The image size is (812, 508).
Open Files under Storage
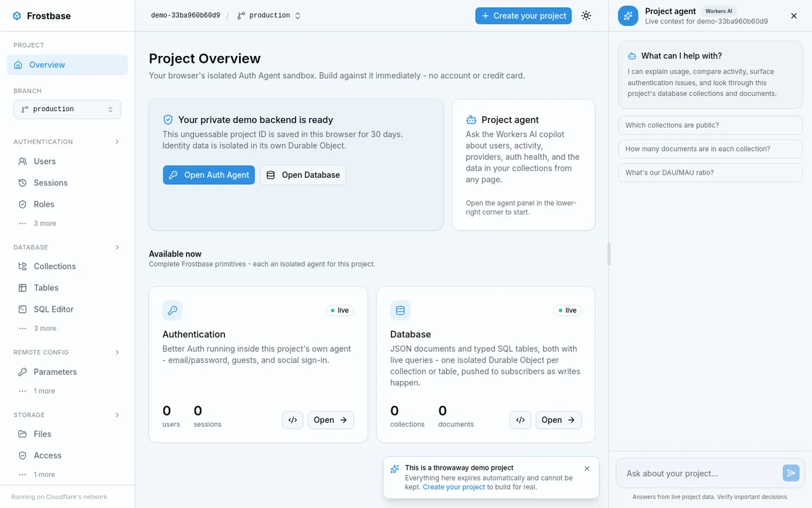(67, 434)
